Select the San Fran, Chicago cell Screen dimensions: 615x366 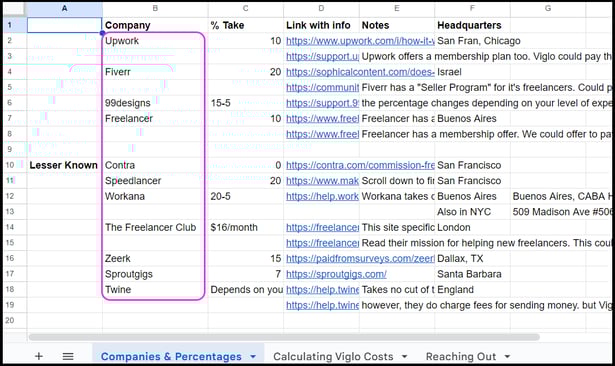472,41
